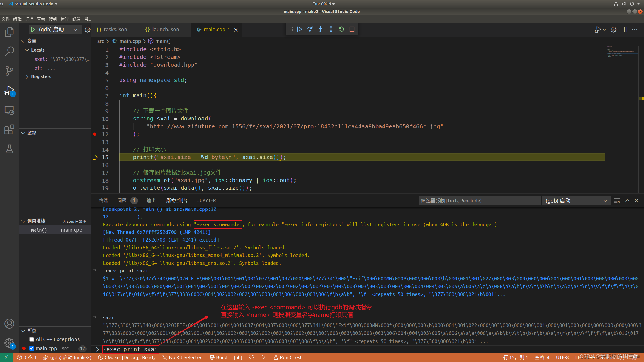Click the debug Continue button

[x=300, y=29]
